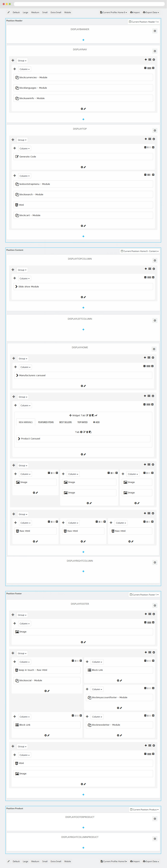
Task: Switch to the TOP RATED tab
Action: click(82, 422)
